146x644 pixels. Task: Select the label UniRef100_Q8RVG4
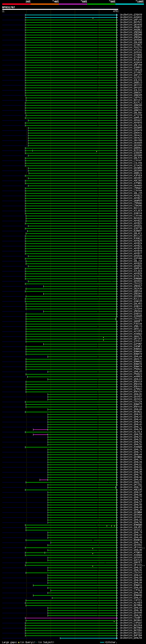pos(131,291)
